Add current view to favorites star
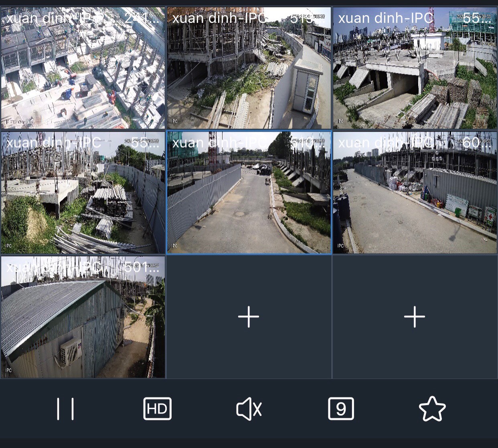Viewport: 498px width, 448px height. (432, 409)
